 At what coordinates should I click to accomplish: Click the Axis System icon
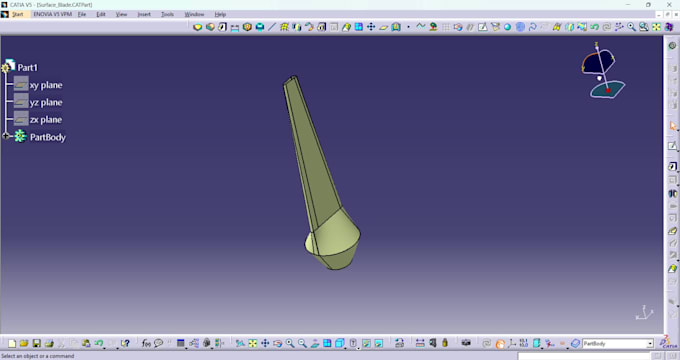pos(512,344)
